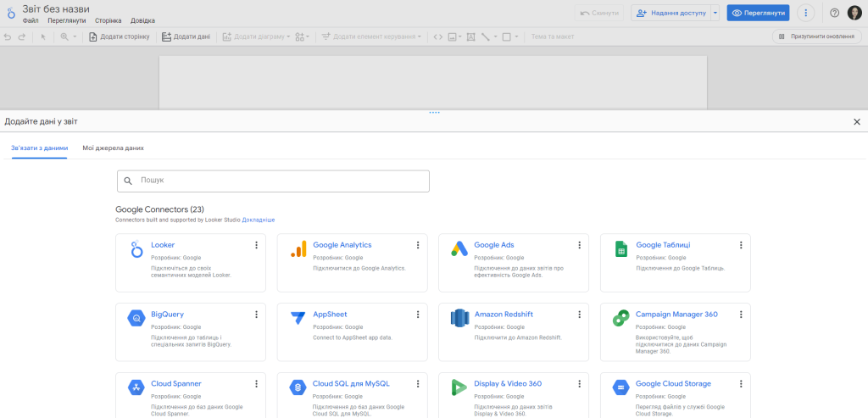Click the Пошук search field
The height and width of the screenshot is (418, 868).
(273, 181)
